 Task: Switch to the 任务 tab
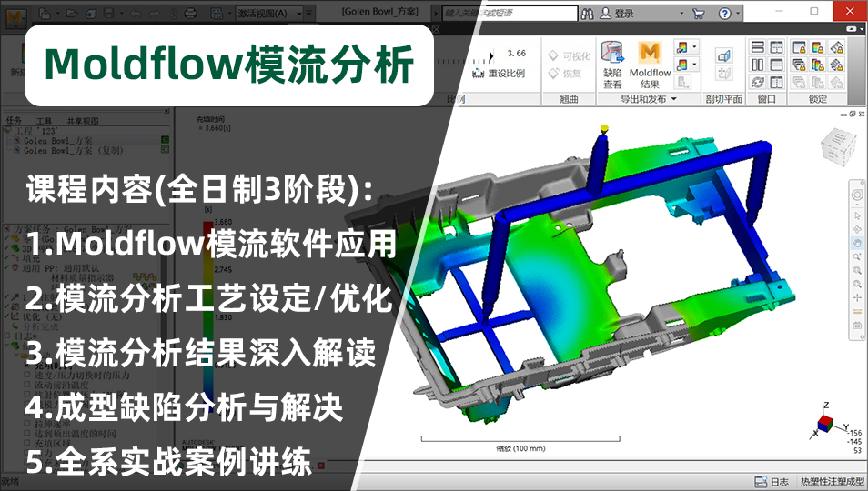click(14, 121)
